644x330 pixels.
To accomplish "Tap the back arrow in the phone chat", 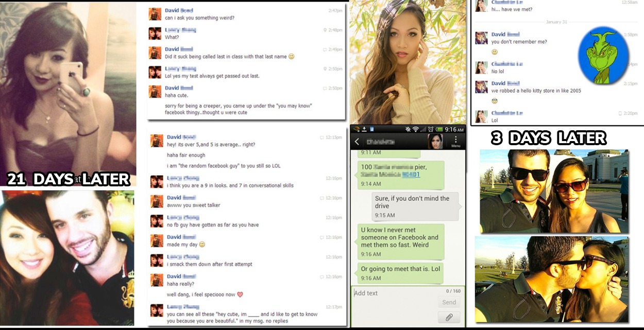I will (357, 142).
